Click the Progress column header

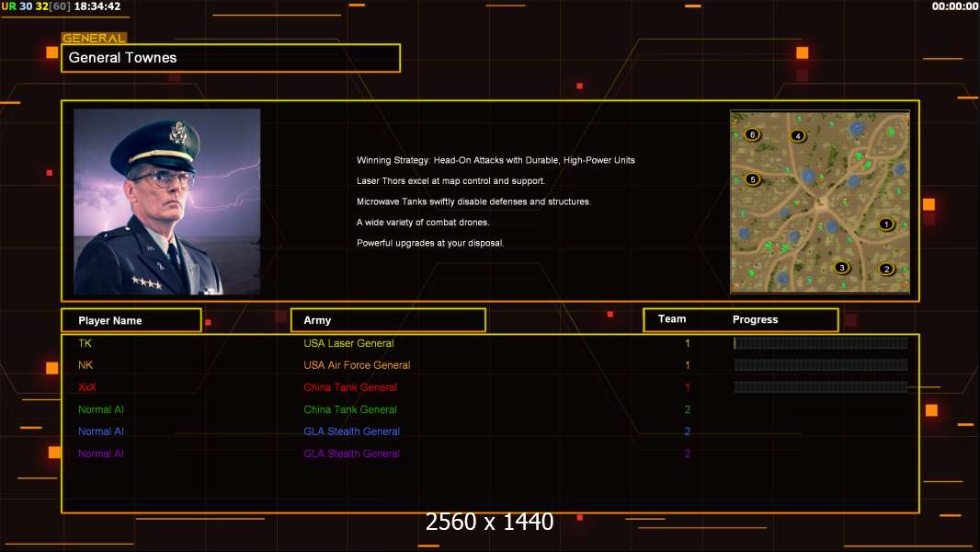(755, 319)
